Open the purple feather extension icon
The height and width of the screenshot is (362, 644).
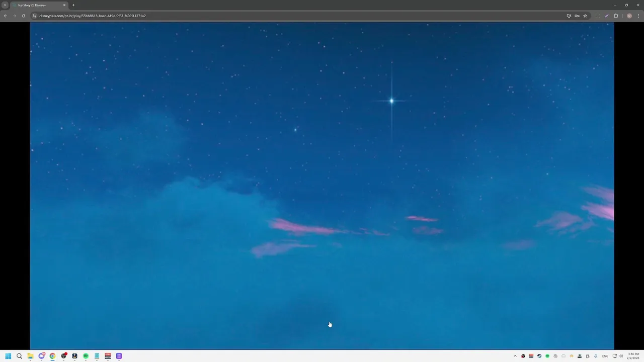[607, 16]
